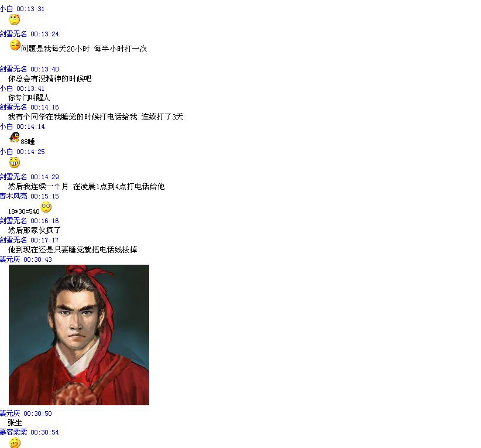Click message about 凌晨1点到4点打电话
This screenshot has width=481, height=448.
click(x=86, y=186)
